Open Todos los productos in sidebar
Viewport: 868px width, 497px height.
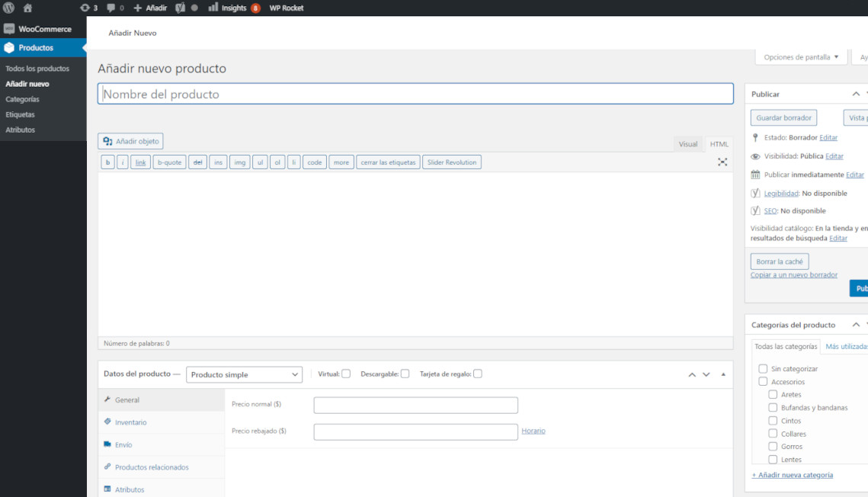coord(37,69)
